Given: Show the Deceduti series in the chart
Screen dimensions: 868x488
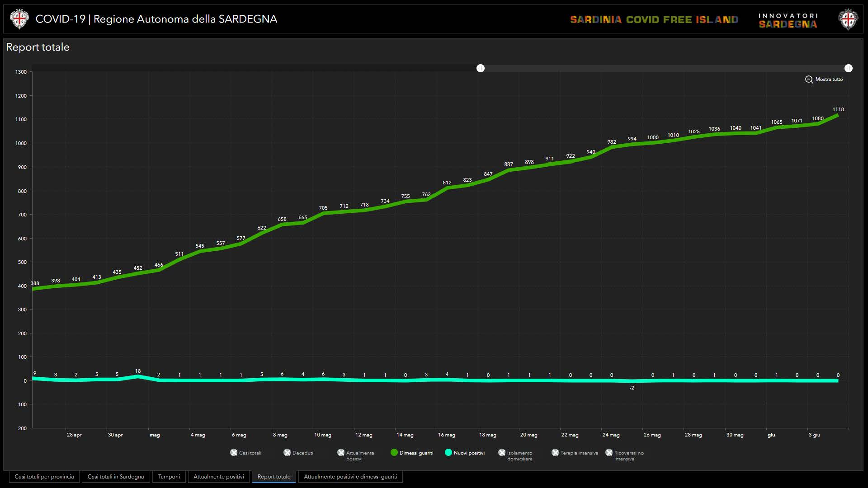Looking at the screenshot, I should tap(287, 452).
